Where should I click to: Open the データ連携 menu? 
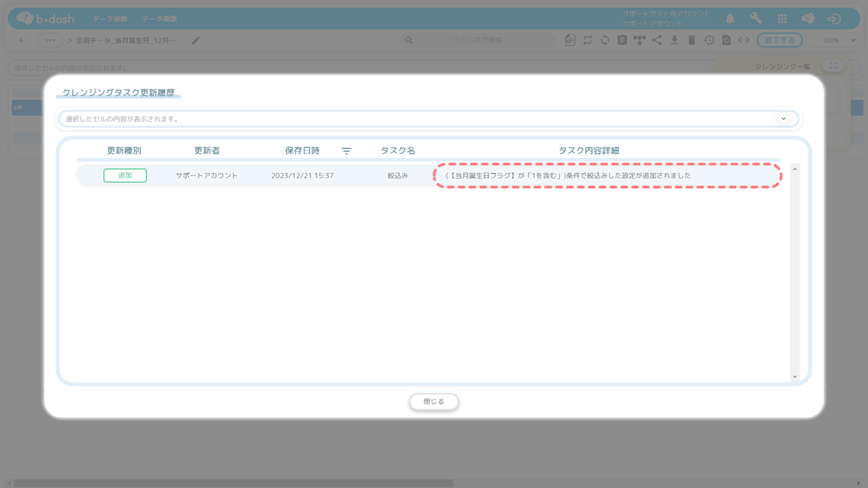click(x=110, y=19)
